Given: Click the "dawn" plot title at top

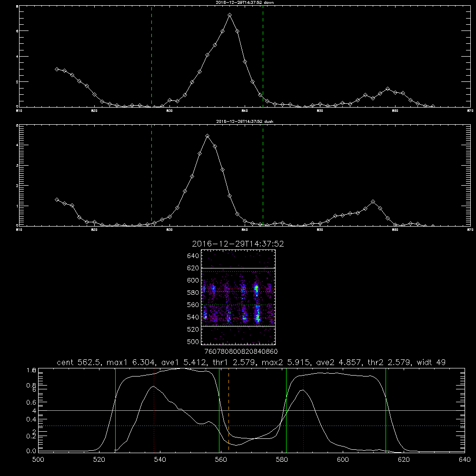Looking at the screenshot, I should pos(245,2).
